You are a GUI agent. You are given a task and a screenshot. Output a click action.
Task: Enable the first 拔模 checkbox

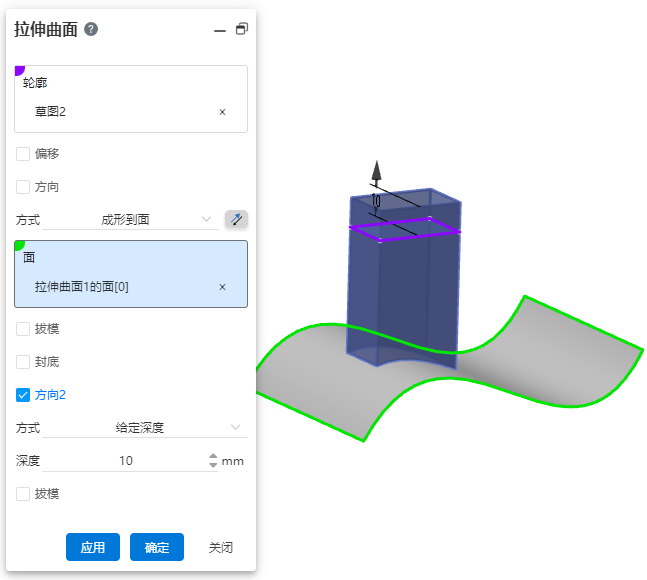coord(23,329)
